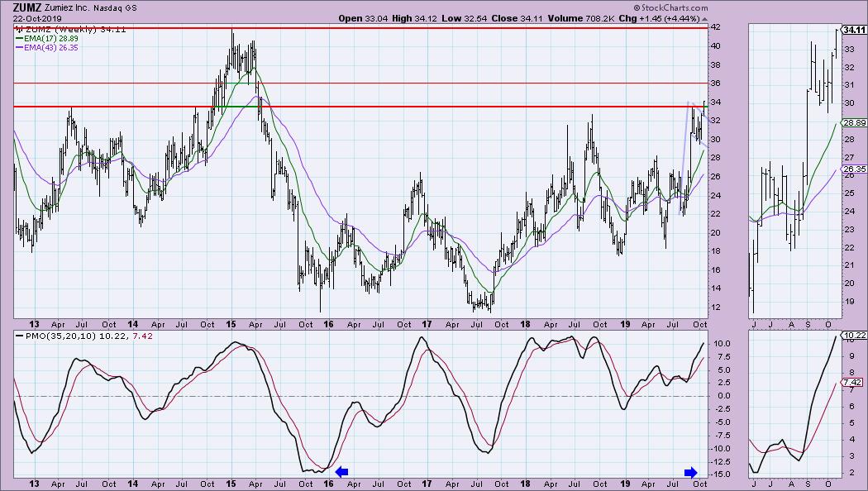Viewport: 868px width, 491px height.
Task: Click the 42 price axis label
Action: tap(715, 27)
